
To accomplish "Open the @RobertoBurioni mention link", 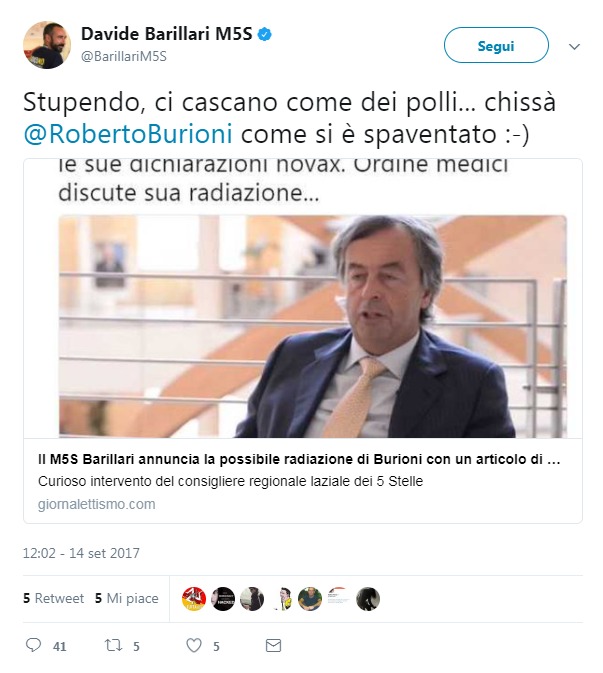I will 128,134.
